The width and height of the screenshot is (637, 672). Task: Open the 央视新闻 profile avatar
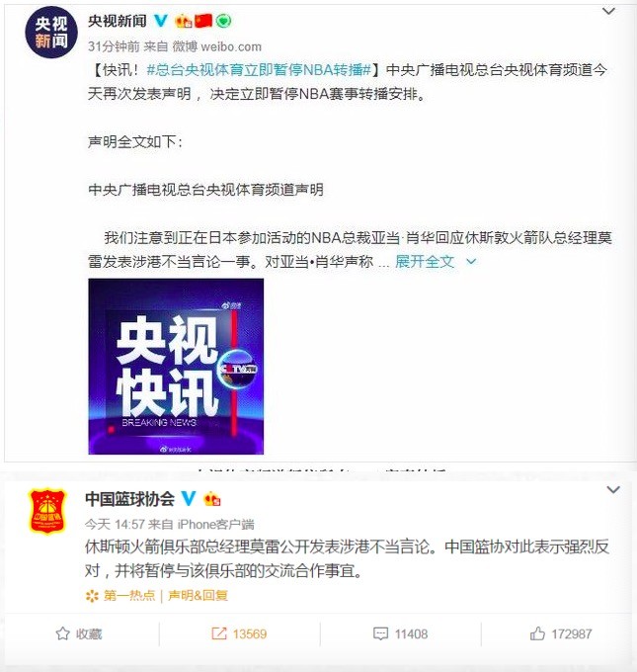[x=51, y=33]
